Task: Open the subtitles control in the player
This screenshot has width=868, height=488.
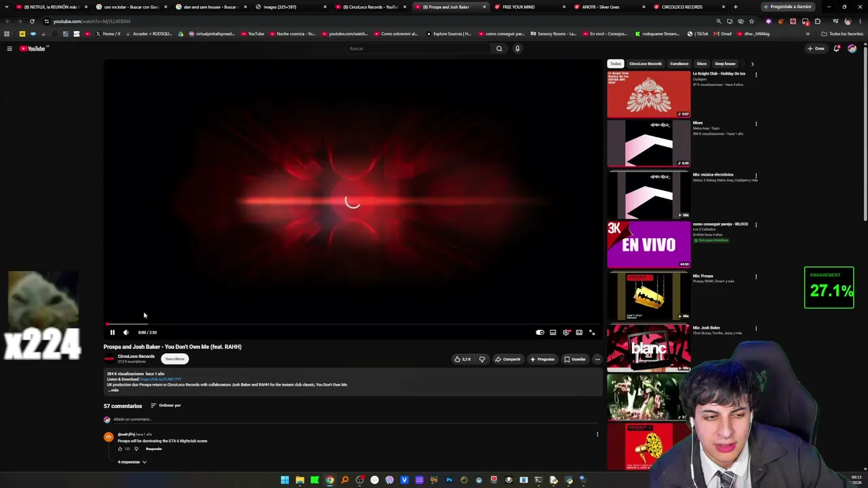Action: point(553,332)
